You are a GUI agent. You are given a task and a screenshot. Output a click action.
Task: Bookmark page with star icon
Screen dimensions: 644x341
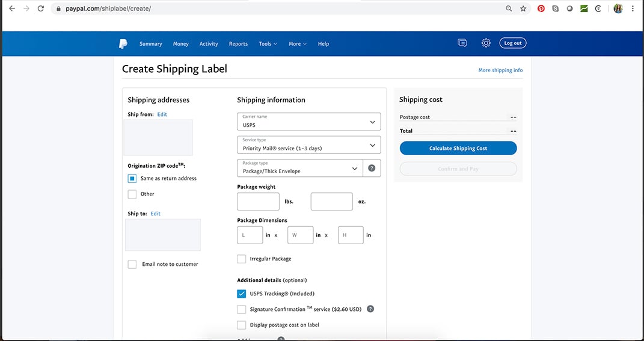click(x=523, y=8)
